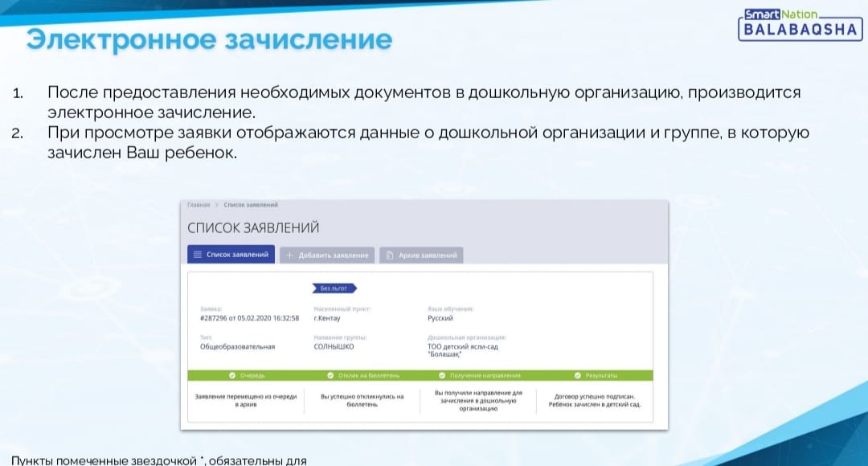Screen dimensions: 868x466
Task: Click the list icon in Список заявлений tab
Action: pos(198,255)
